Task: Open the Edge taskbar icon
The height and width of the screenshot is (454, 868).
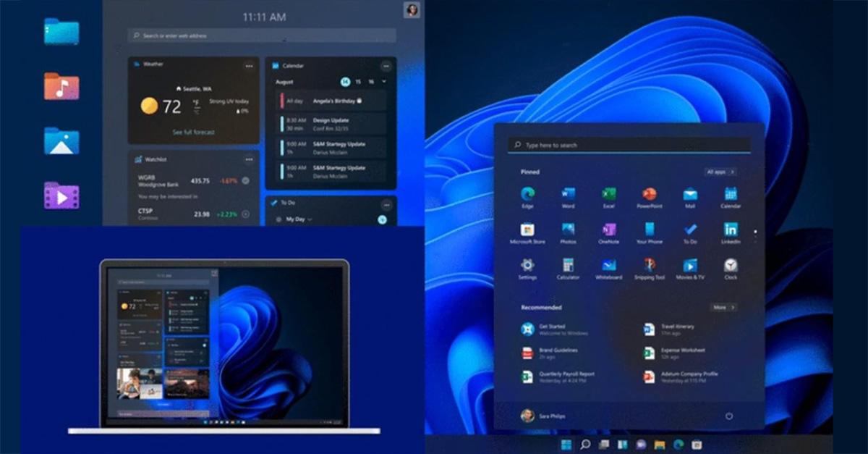Action: click(678, 444)
